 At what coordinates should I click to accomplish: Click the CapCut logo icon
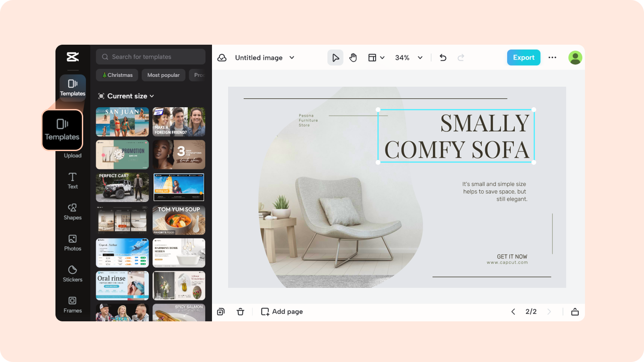pyautogui.click(x=72, y=57)
